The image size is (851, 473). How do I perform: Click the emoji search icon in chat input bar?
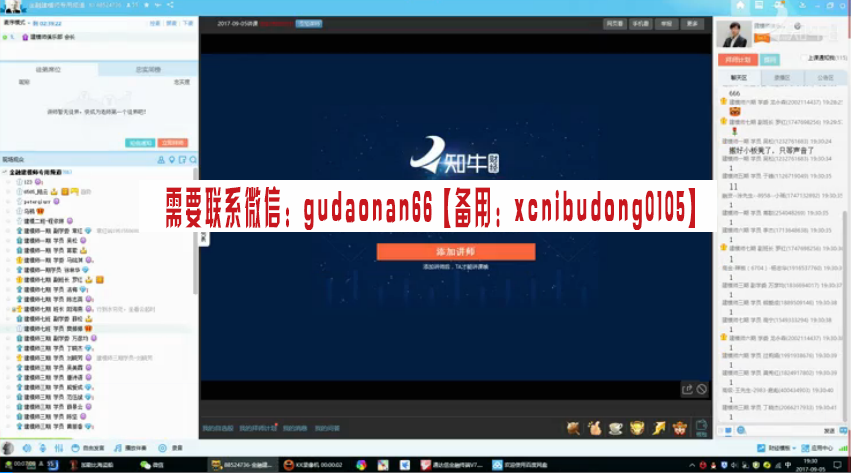tap(741, 430)
